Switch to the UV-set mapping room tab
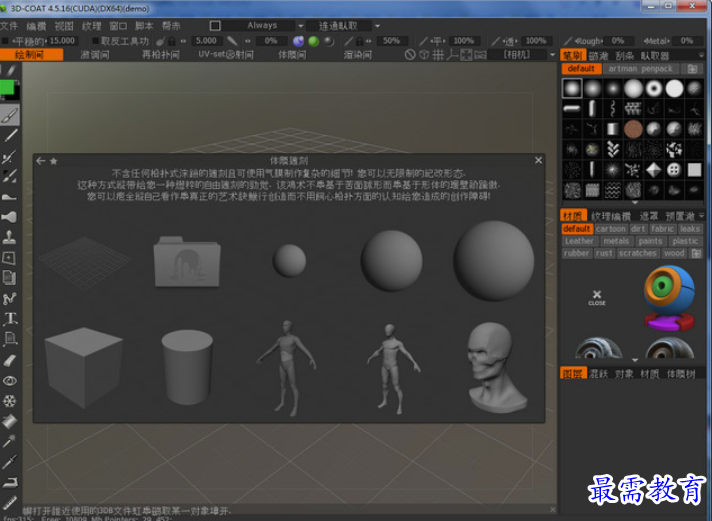The height and width of the screenshot is (521, 712). [226, 55]
